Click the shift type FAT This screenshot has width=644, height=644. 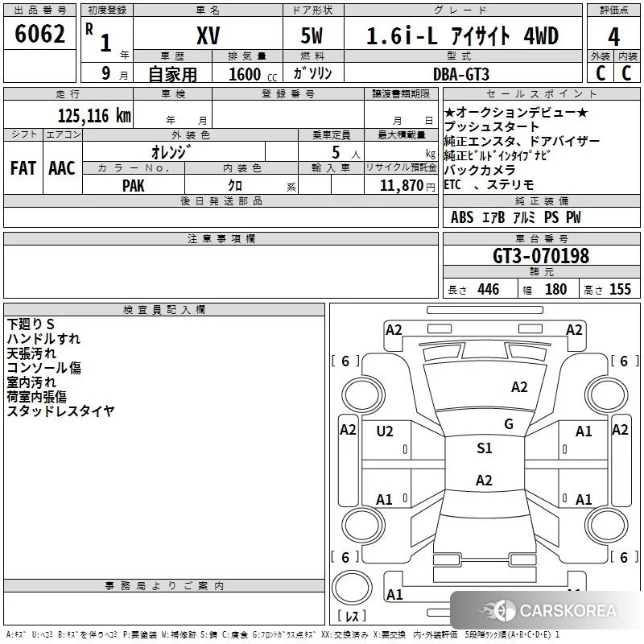23,168
